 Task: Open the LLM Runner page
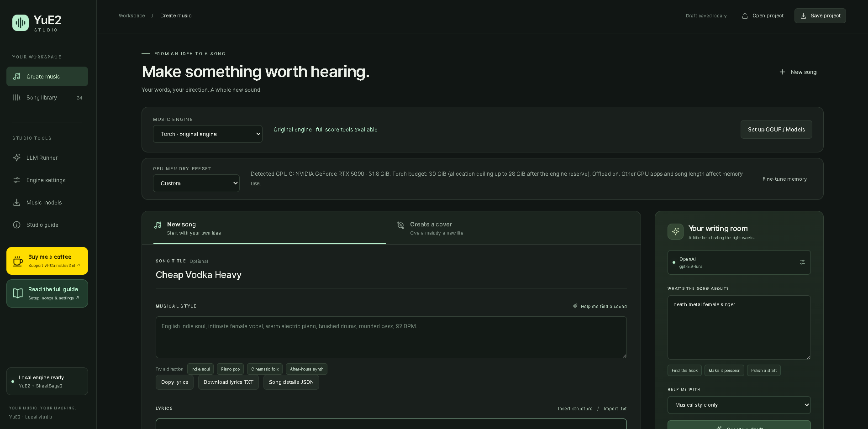(47, 158)
